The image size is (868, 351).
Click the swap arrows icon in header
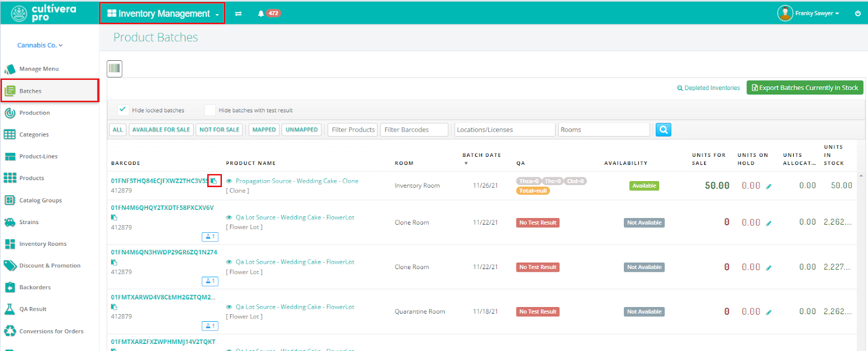pos(238,14)
